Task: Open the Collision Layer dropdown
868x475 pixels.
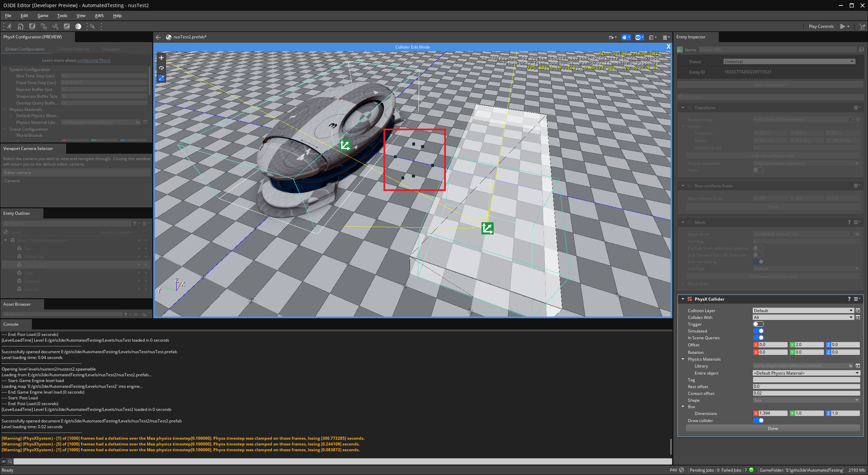Action: click(802, 310)
